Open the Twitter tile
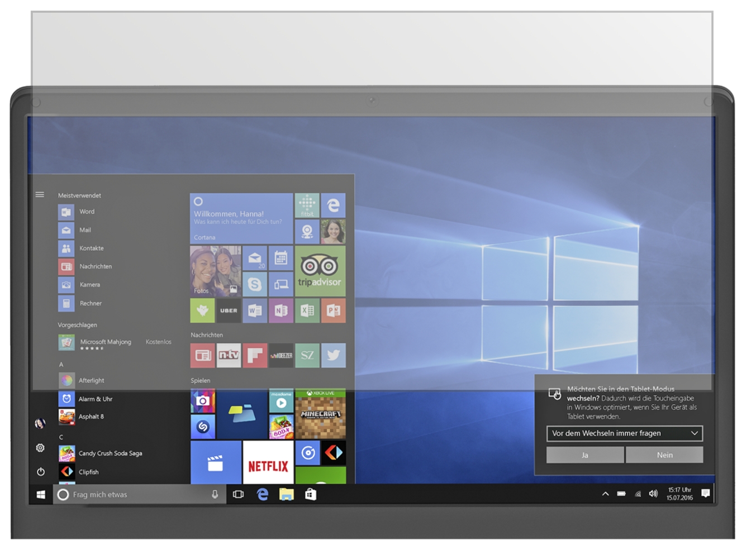756x550 pixels. pyautogui.click(x=334, y=355)
